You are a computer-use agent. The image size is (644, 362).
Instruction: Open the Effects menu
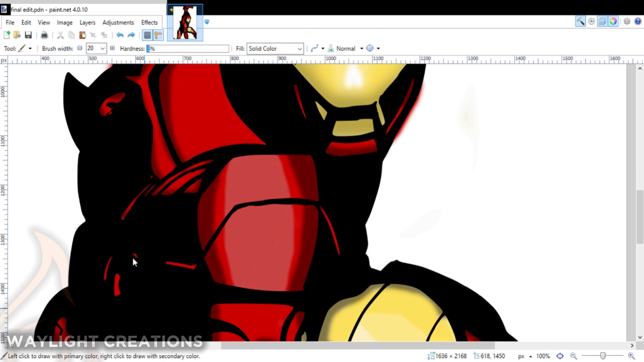click(x=149, y=22)
